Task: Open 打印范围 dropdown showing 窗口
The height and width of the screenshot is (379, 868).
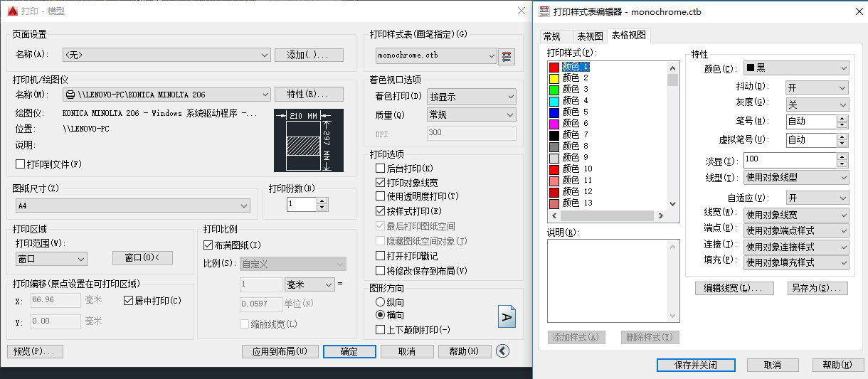Action: pyautogui.click(x=51, y=259)
